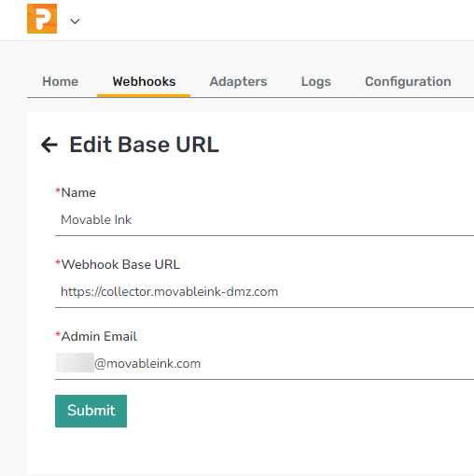Go back using the left arrow icon
Image resolution: width=474 pixels, height=476 pixels.
49,145
